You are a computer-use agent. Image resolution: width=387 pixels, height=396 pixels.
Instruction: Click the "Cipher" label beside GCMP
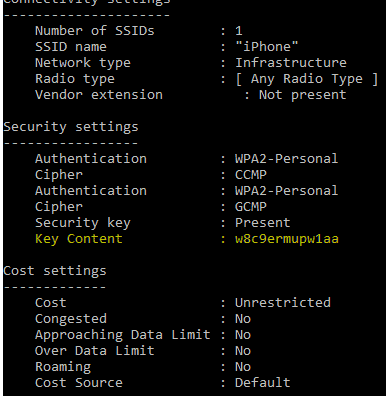click(x=59, y=207)
